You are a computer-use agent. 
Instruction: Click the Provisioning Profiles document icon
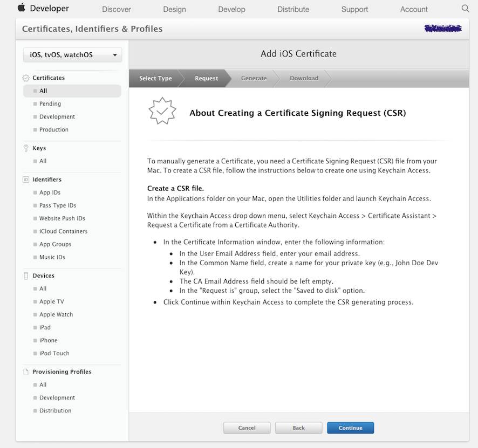click(26, 372)
